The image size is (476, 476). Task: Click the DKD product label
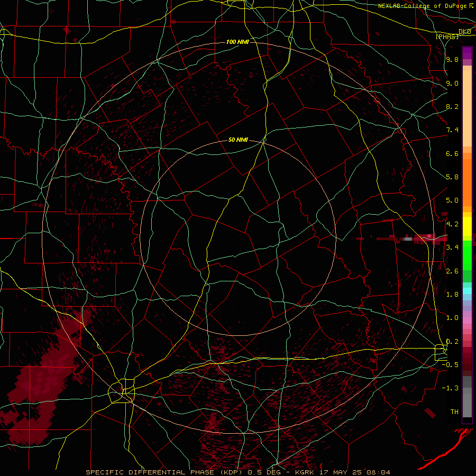tap(465, 32)
